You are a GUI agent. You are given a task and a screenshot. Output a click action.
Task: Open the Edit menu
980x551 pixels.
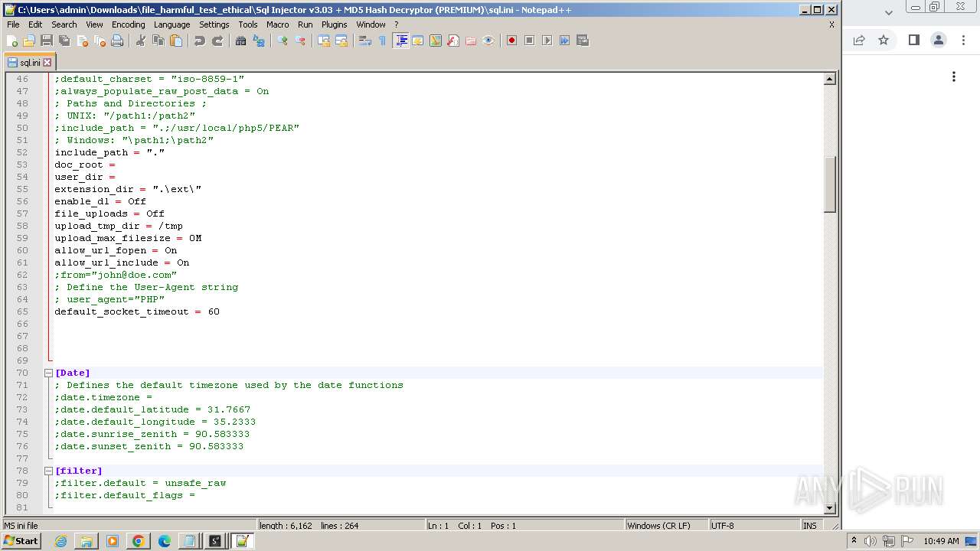pos(35,24)
